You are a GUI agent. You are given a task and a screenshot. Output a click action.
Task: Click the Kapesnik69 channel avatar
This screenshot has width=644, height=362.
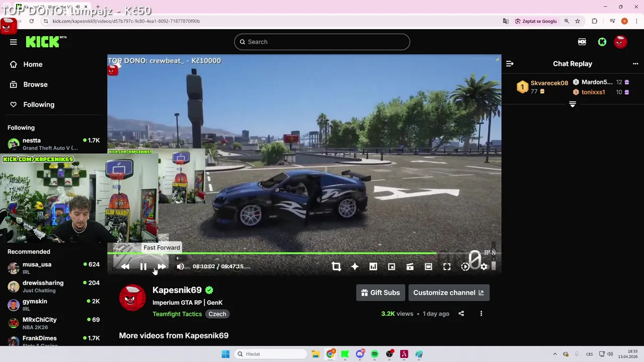click(132, 298)
